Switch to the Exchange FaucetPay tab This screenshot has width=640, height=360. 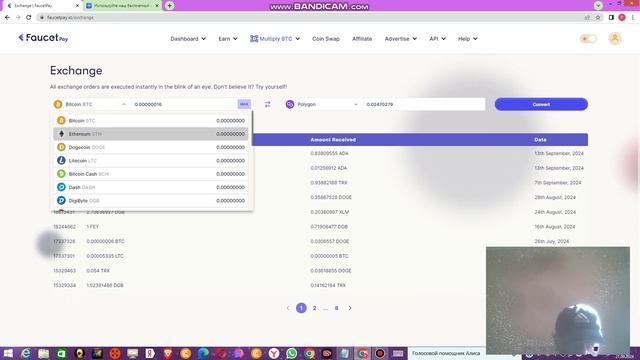coord(43,6)
